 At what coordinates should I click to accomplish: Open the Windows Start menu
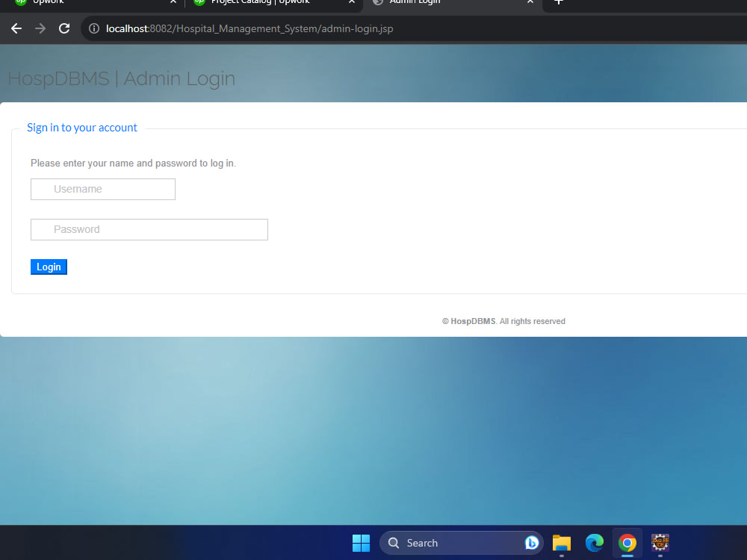(x=361, y=543)
